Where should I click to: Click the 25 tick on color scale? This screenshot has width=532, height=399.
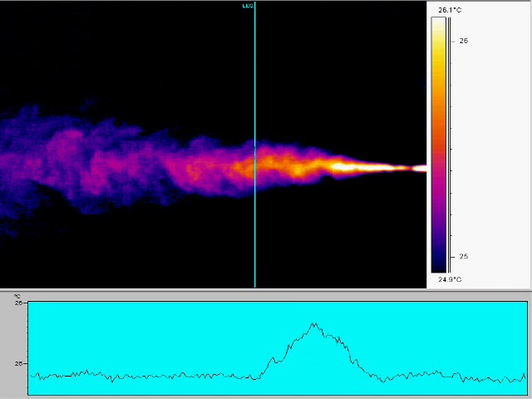[x=464, y=257]
